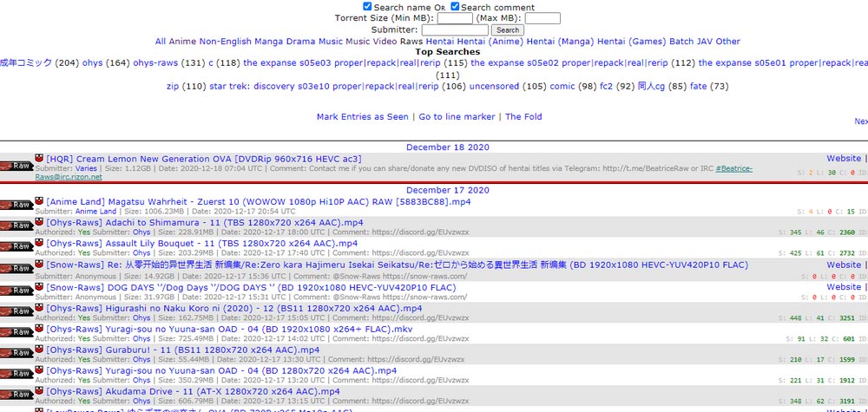Screen dimensions: 868x412
Task: Click the download icon for Cream Lemon New Generation
Action: (39, 158)
